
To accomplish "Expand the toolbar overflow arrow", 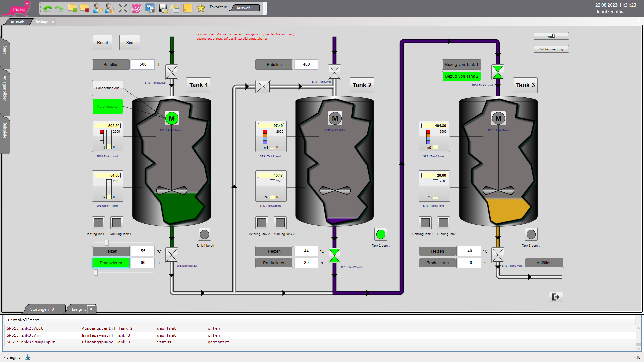I will click(x=265, y=13).
